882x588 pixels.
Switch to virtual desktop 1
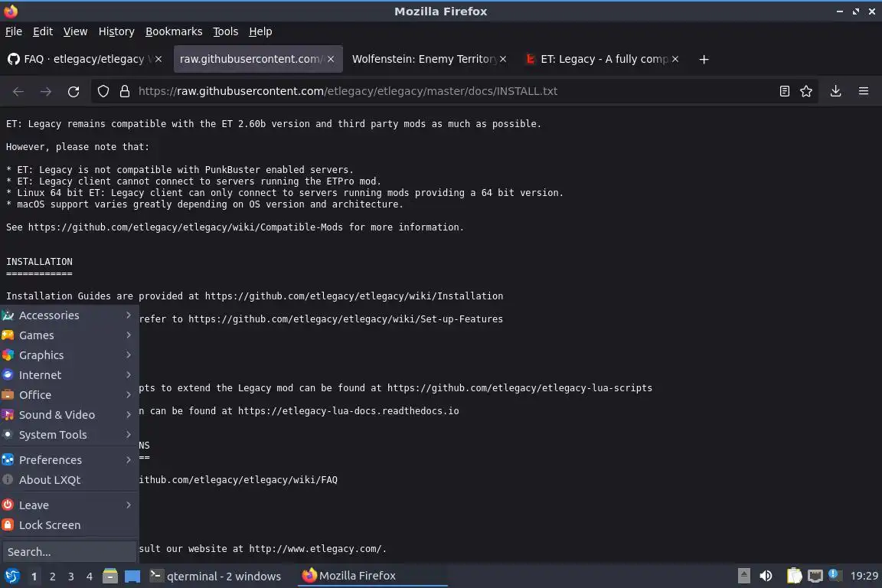pyautogui.click(x=34, y=577)
